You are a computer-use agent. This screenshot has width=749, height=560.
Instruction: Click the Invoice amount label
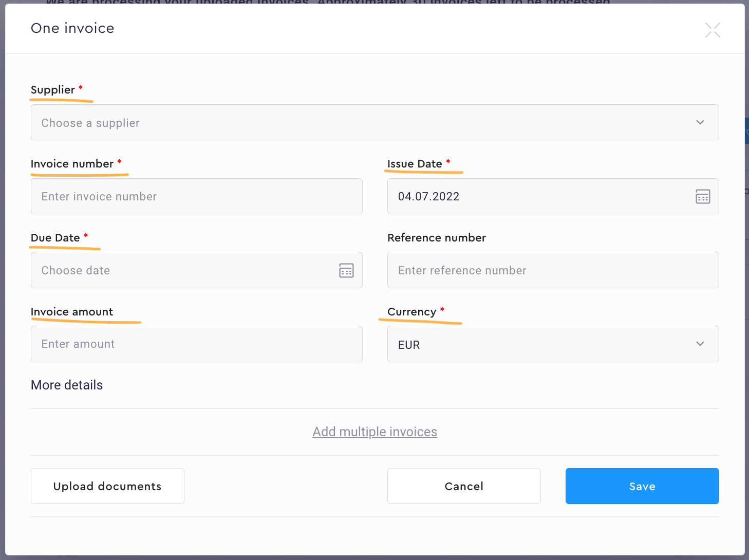72,312
